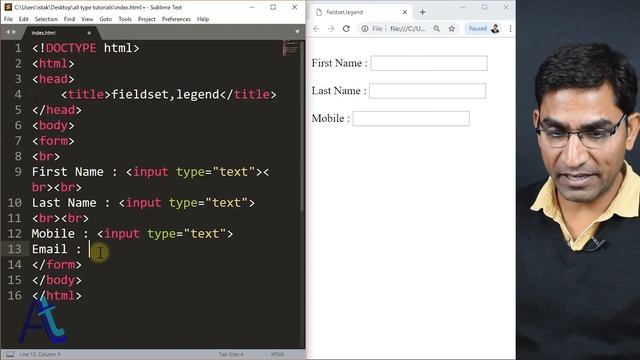This screenshot has width=640, height=360.
Task: Click line number 5 in gutter
Action: coord(18,110)
